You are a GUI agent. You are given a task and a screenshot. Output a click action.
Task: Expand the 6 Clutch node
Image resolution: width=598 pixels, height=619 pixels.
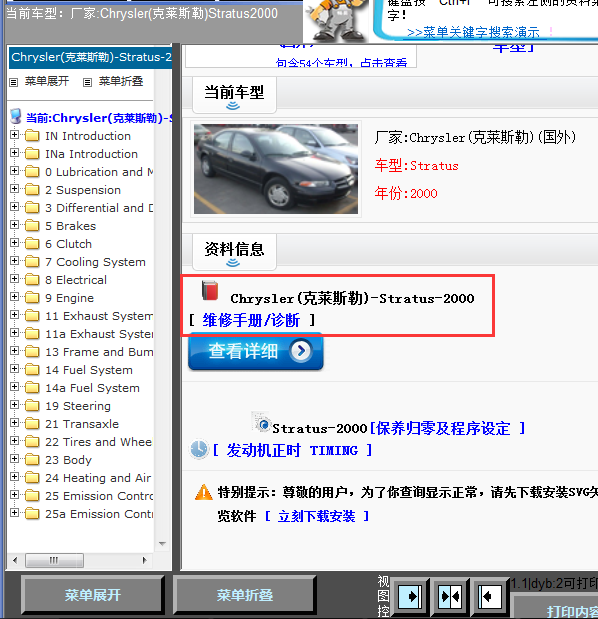point(15,242)
